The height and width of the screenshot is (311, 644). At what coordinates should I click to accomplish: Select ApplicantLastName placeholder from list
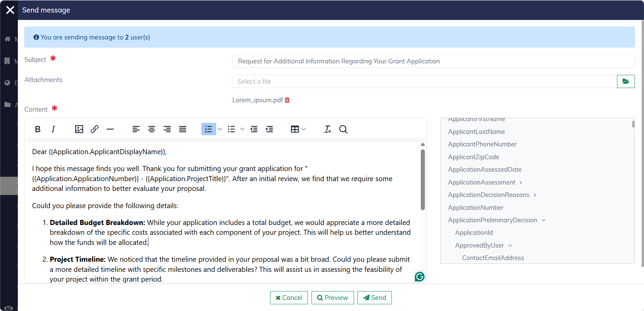[476, 132]
